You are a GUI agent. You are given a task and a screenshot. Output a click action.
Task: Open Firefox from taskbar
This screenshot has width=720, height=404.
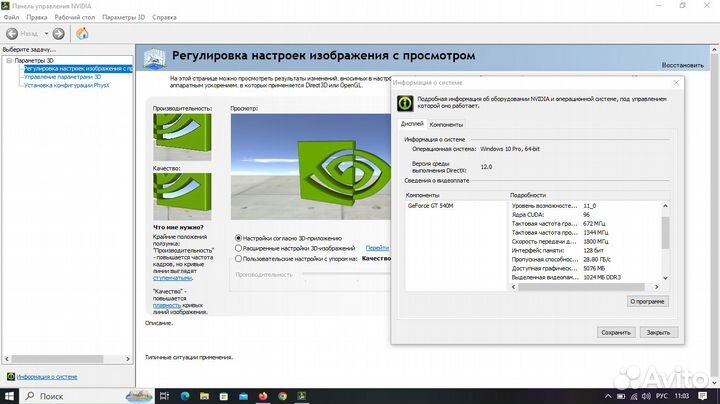[263, 396]
